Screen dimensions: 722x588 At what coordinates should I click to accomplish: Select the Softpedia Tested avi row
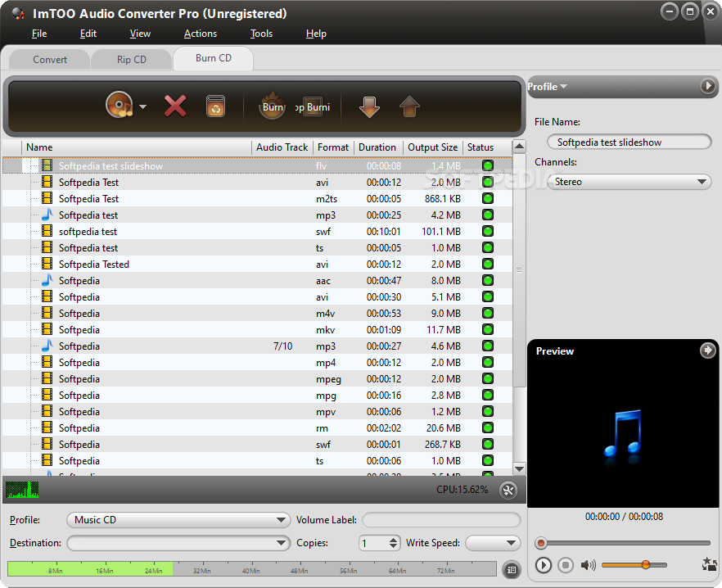tap(257, 264)
